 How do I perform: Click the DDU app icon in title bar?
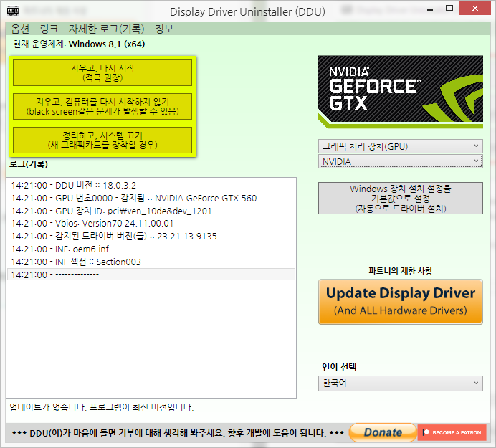[x=13, y=11]
